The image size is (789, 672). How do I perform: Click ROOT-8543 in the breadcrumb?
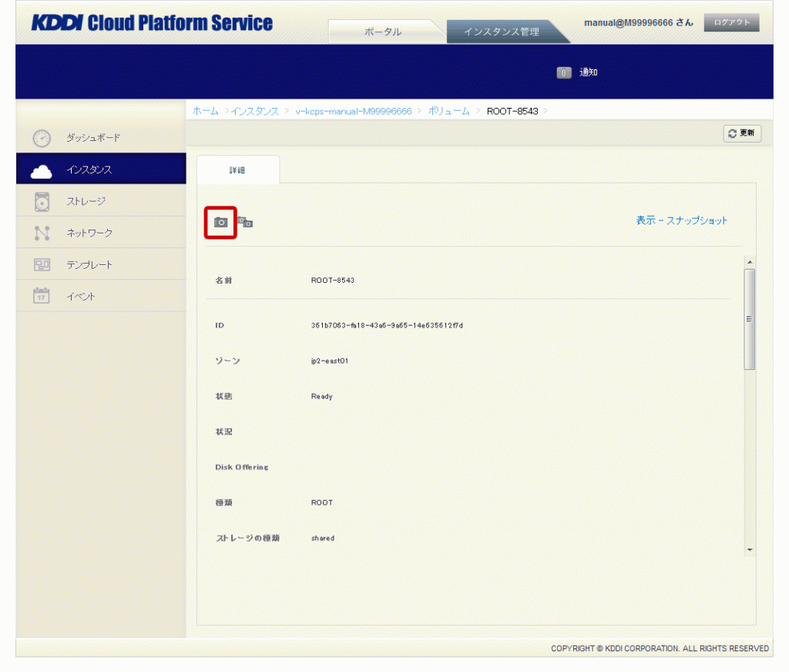pyautogui.click(x=512, y=111)
